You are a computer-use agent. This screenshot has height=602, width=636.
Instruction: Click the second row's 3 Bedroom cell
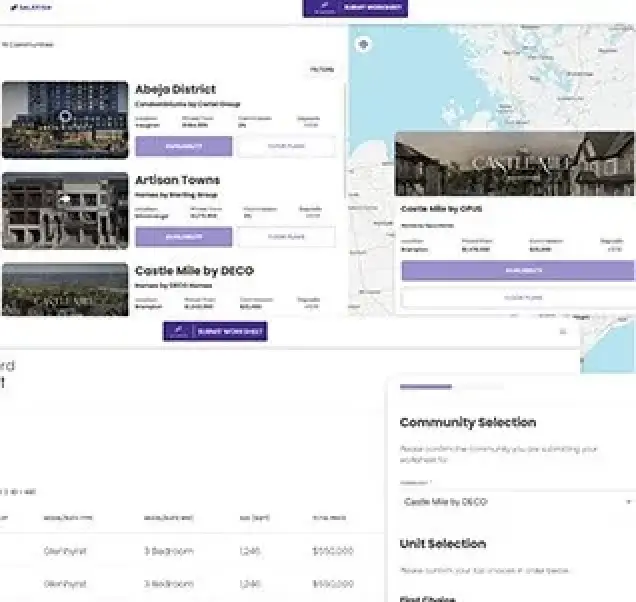[169, 584]
